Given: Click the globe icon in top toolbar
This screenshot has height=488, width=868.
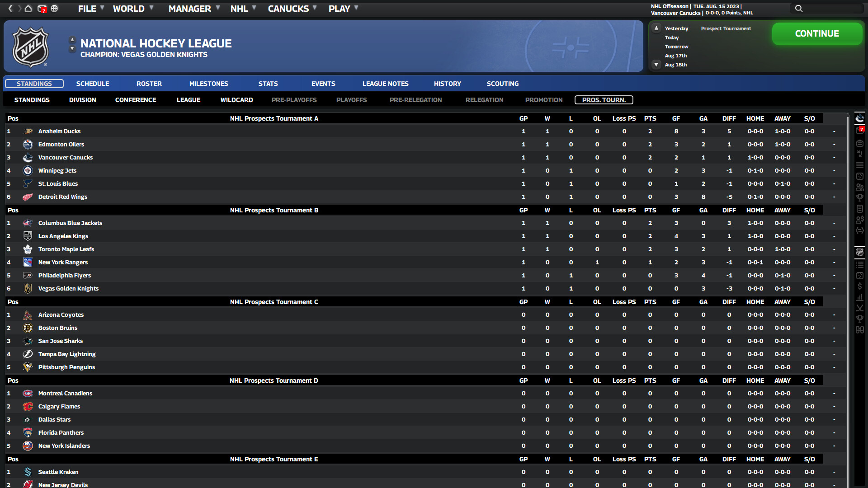Looking at the screenshot, I should [x=55, y=9].
